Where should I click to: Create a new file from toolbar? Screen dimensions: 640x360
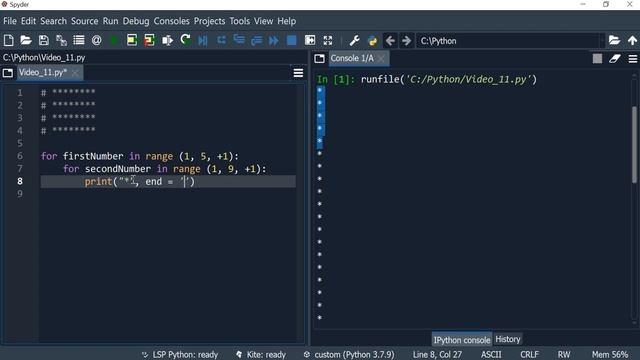point(9,40)
